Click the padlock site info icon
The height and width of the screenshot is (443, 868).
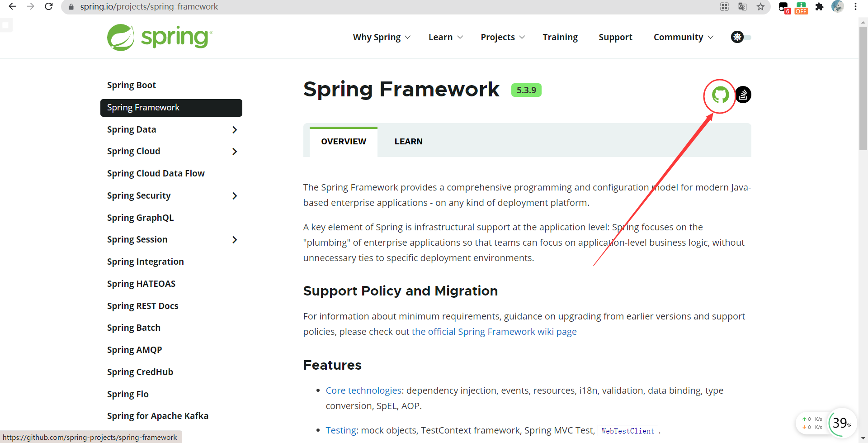[x=71, y=7]
